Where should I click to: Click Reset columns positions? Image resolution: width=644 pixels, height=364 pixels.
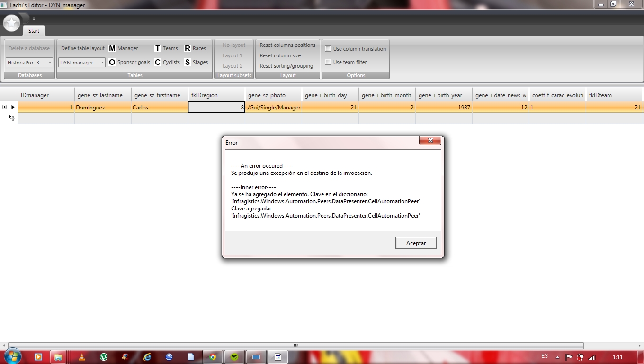coord(287,45)
